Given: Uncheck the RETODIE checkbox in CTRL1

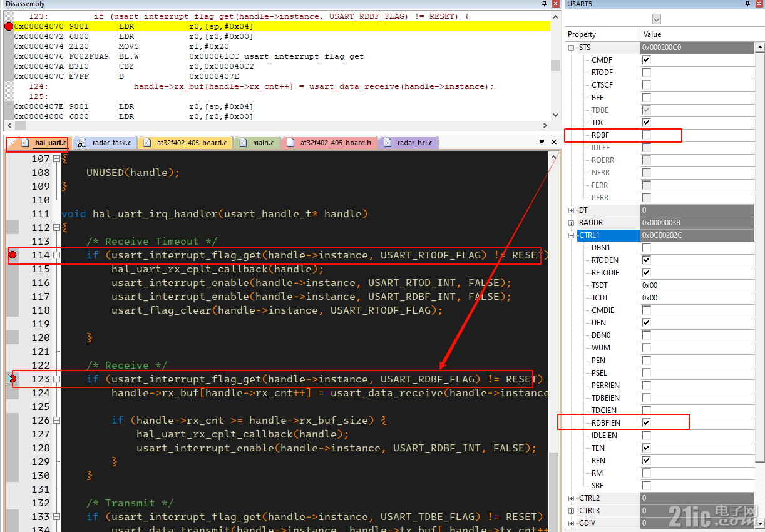Looking at the screenshot, I should coord(647,272).
